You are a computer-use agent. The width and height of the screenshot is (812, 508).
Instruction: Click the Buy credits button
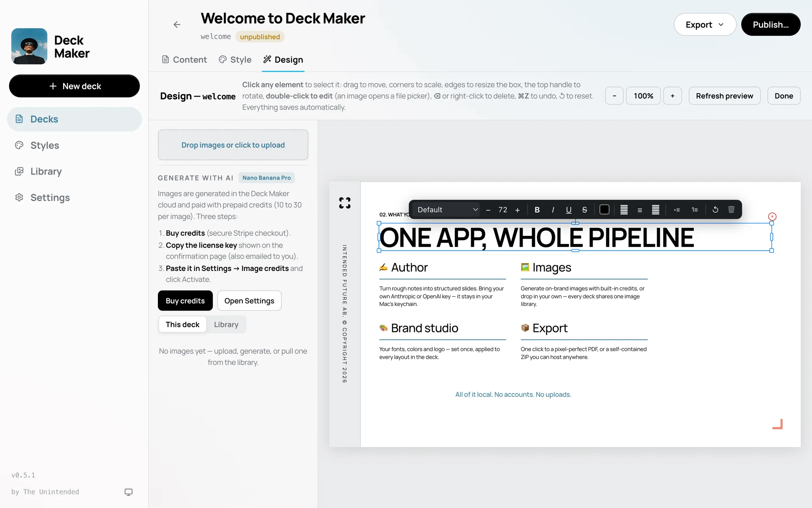[185, 301]
